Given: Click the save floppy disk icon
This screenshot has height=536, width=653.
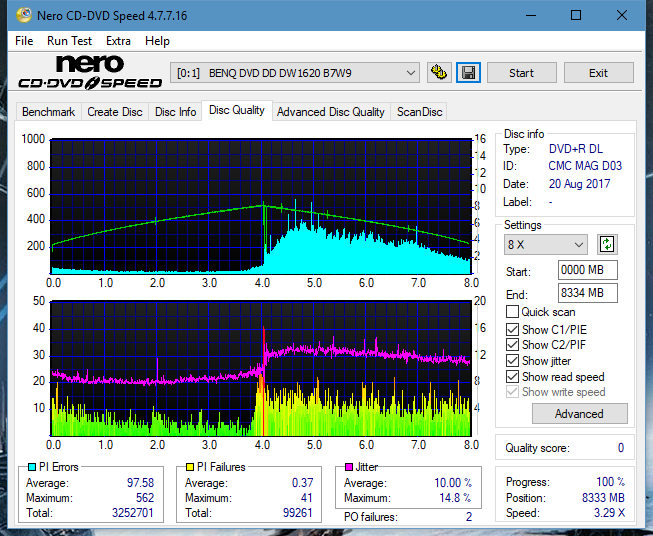Looking at the screenshot, I should 469,73.
